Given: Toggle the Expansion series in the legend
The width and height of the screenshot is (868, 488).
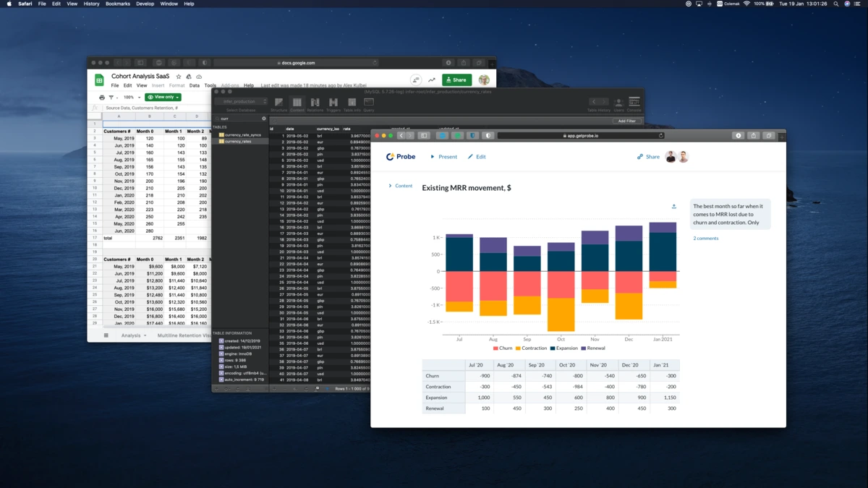Looking at the screenshot, I should (x=564, y=348).
